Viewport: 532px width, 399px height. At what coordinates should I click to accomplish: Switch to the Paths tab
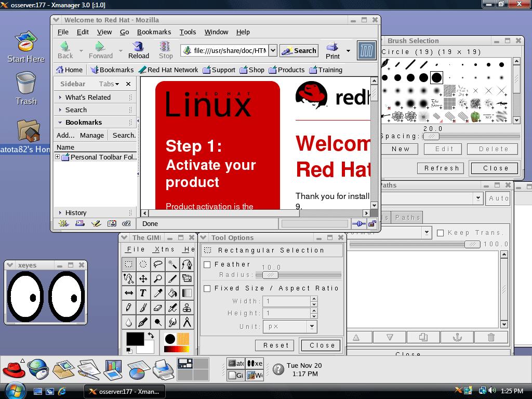point(407,218)
